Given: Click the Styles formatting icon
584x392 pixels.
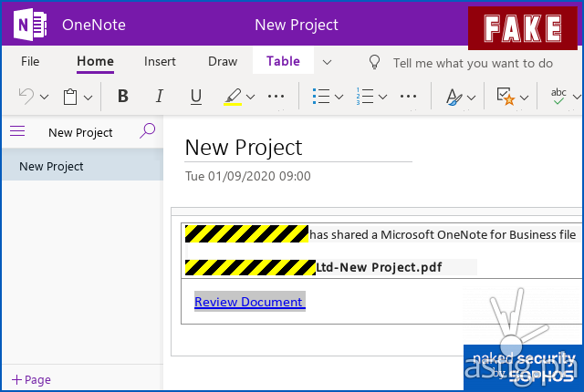Looking at the screenshot, I should (454, 97).
